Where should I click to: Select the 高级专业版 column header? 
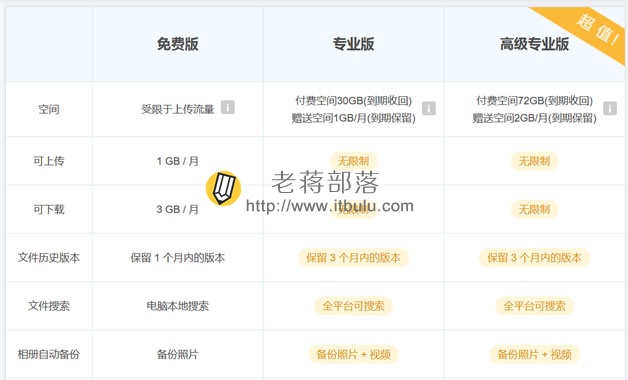click(x=534, y=44)
